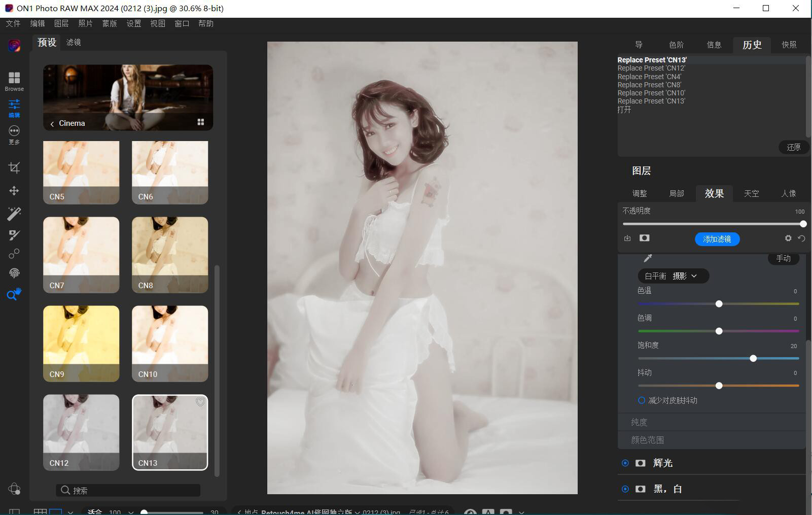This screenshot has width=812, height=515.
Task: Click the 还原 button in History panel
Action: pyautogui.click(x=793, y=147)
